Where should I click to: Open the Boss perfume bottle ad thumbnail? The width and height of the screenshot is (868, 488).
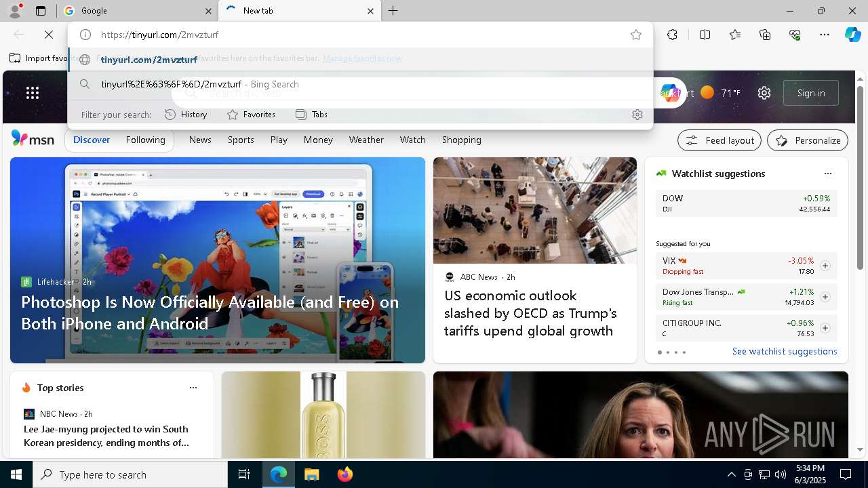(x=323, y=415)
